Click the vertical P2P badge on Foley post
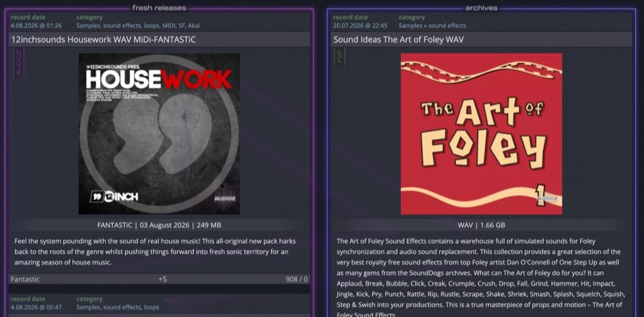Screen dimensions: 644x317 (340, 57)
